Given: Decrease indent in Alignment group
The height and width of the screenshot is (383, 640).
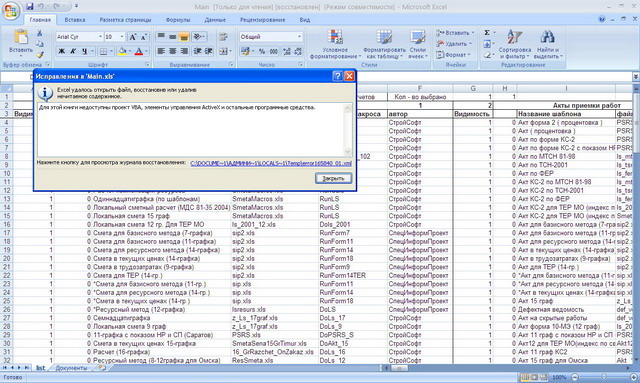Looking at the screenshot, I should (198, 51).
